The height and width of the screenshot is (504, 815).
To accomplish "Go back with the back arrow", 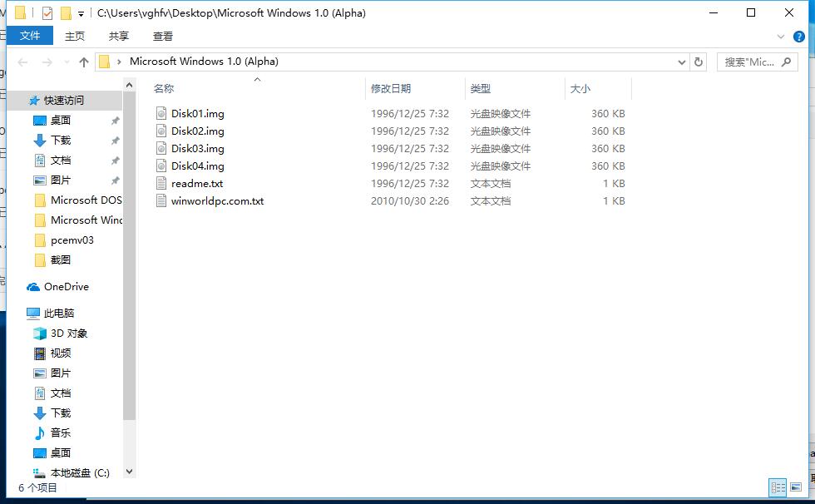I will [x=22, y=62].
